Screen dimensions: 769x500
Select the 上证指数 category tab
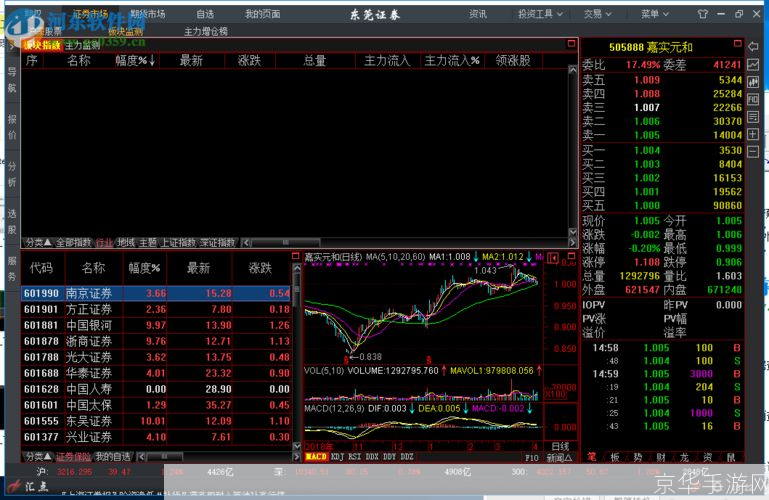tap(178, 243)
